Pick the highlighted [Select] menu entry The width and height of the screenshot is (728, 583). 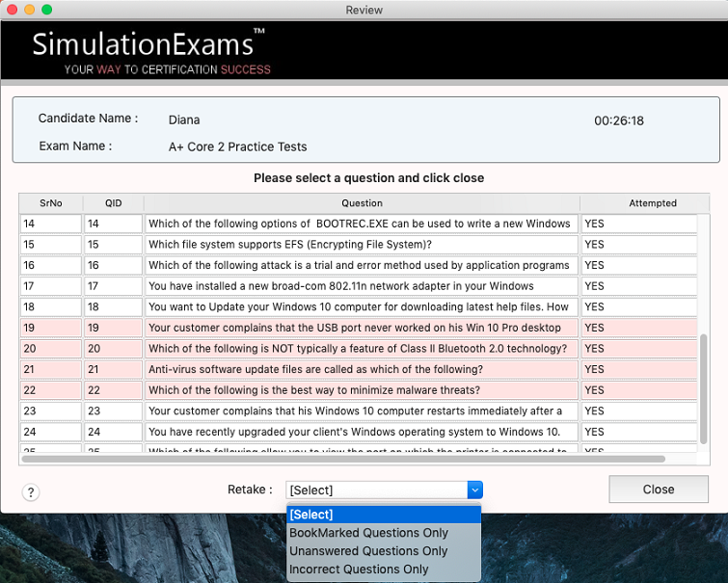[x=384, y=515]
